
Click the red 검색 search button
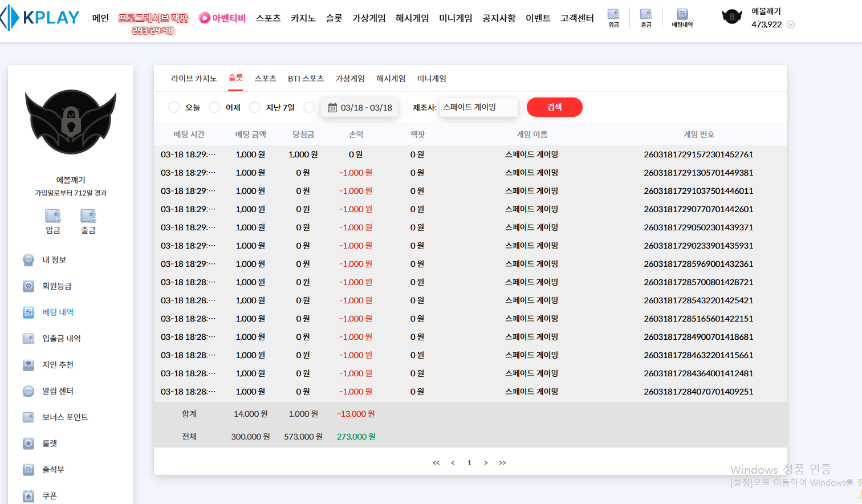coord(554,107)
